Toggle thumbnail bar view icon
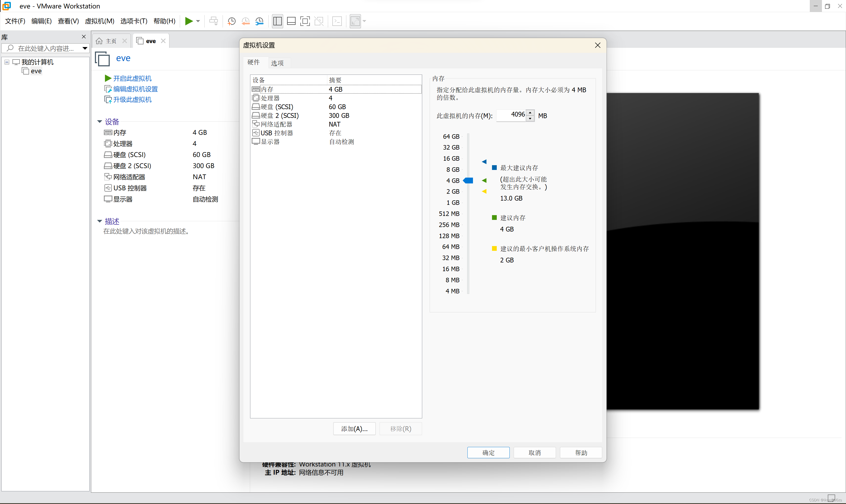846x504 pixels. click(x=291, y=21)
